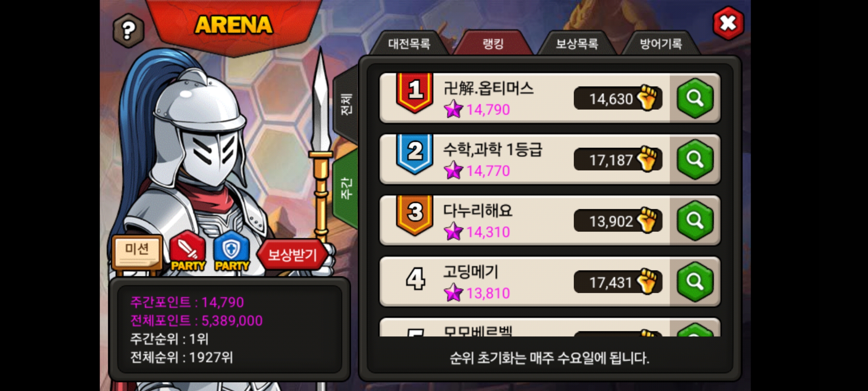Select the 랭킹 ranking tab
This screenshot has height=391, width=868.
click(493, 44)
